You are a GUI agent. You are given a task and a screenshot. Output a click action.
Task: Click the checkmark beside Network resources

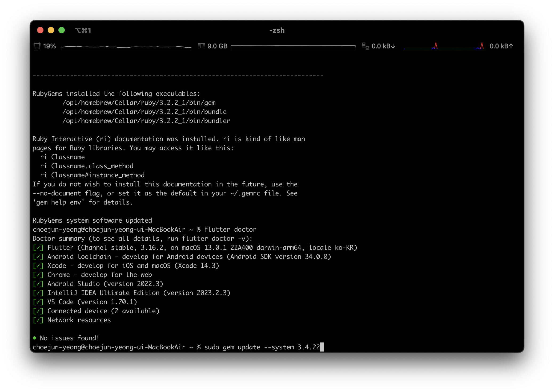[38, 320]
